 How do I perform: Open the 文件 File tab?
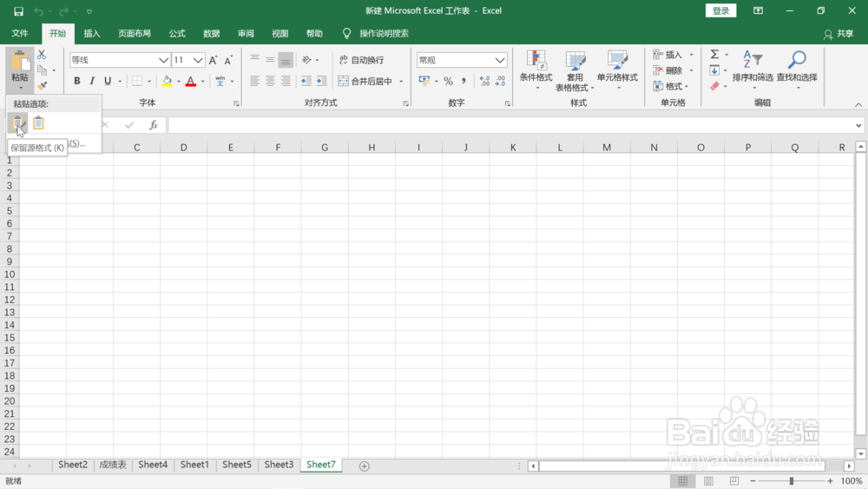coord(20,33)
